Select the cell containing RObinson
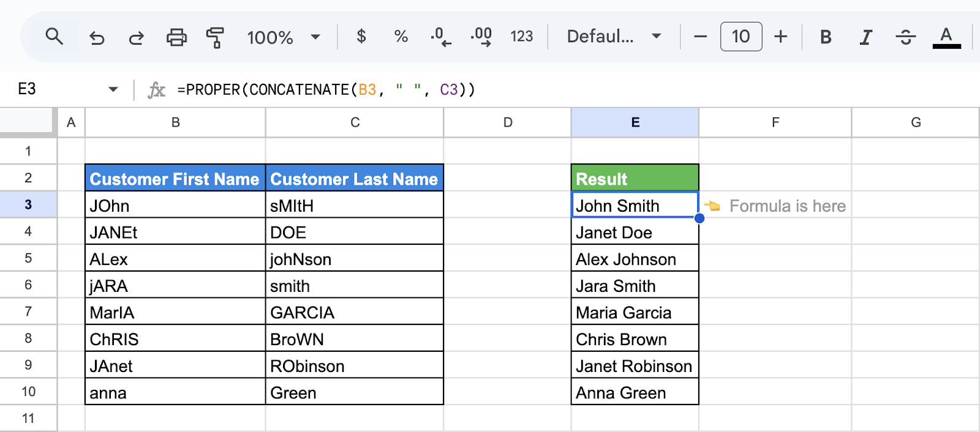Viewport: 980px width, 432px height. click(x=355, y=365)
